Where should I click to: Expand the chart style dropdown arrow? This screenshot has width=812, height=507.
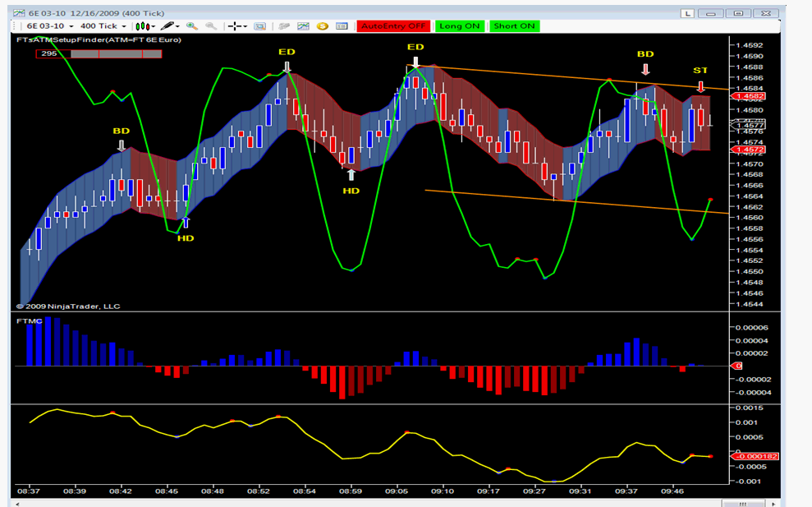(x=154, y=26)
